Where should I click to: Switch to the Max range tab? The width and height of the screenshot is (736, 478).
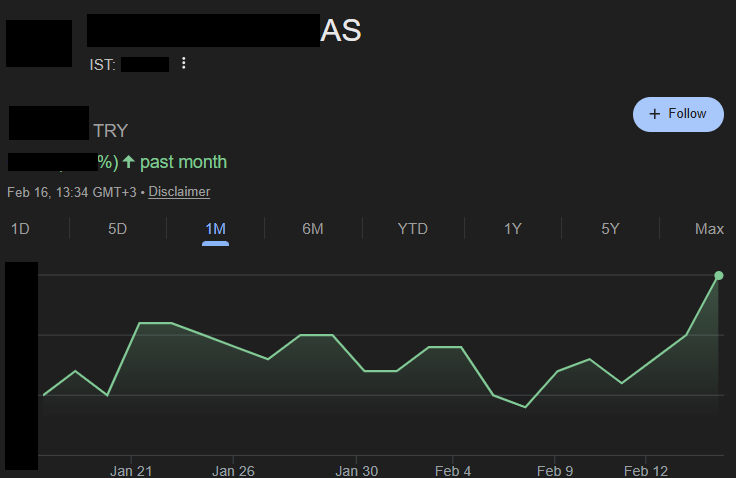[x=709, y=229]
